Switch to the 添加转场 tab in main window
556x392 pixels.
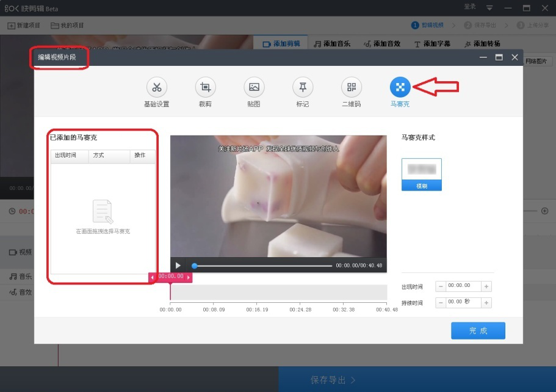pos(482,43)
